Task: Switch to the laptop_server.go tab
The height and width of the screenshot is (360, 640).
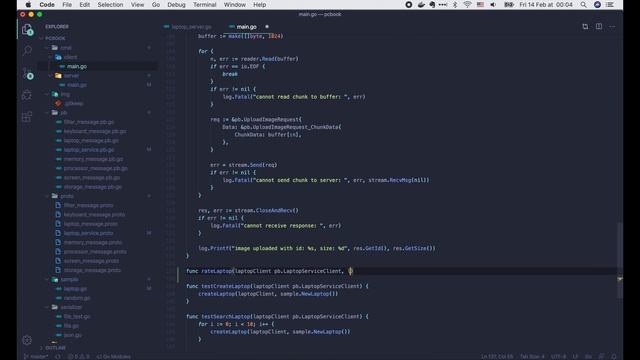Action: 191,27
